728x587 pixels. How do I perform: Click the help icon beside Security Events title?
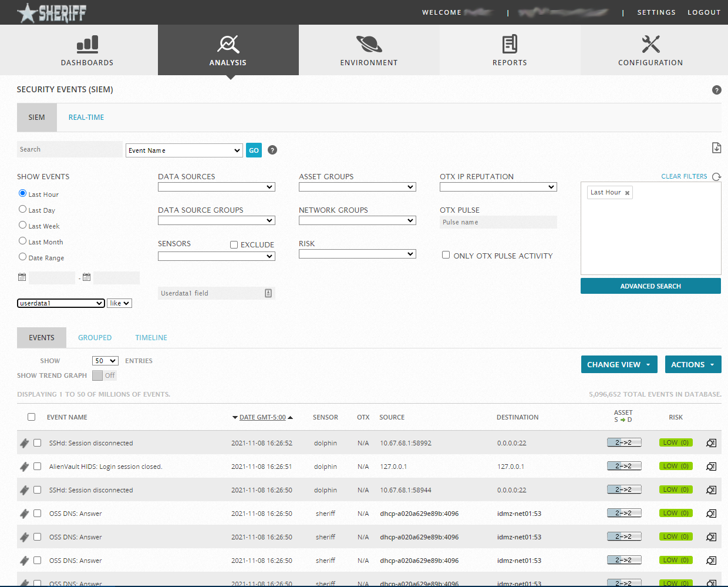716,90
